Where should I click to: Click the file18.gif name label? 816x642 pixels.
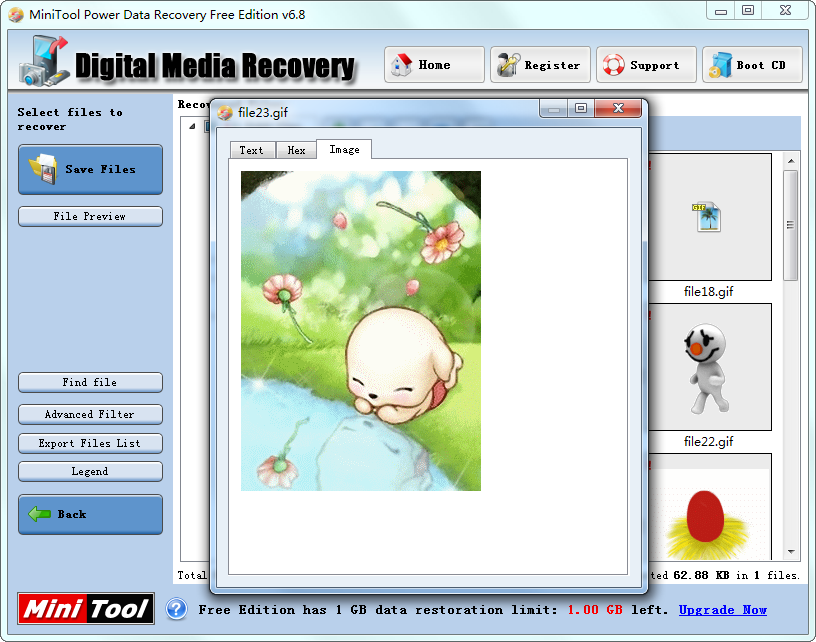708,291
